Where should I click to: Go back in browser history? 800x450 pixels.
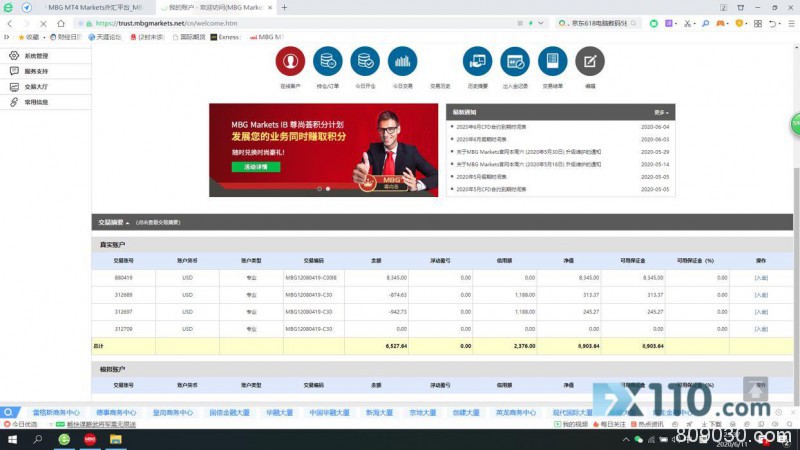pyautogui.click(x=10, y=23)
